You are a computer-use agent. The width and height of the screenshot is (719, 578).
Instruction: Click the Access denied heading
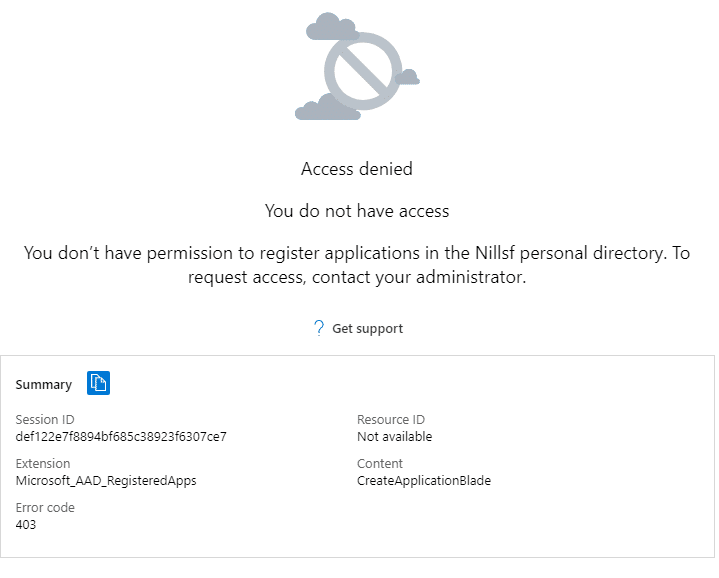click(x=357, y=169)
